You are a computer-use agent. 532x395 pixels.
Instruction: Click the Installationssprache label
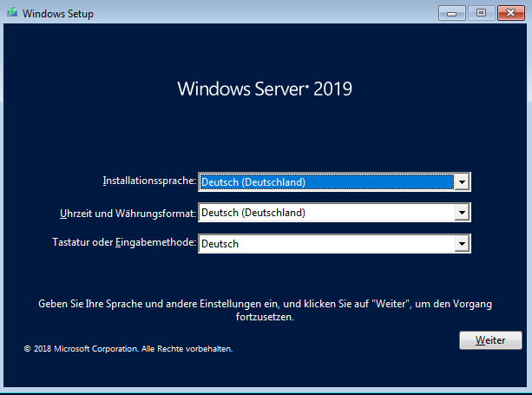[149, 181]
